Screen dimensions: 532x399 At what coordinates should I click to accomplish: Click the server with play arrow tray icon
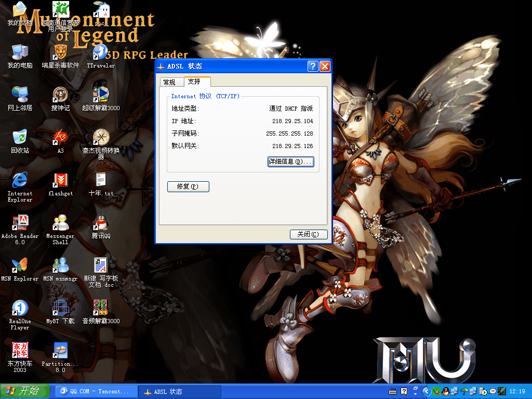[483, 392]
